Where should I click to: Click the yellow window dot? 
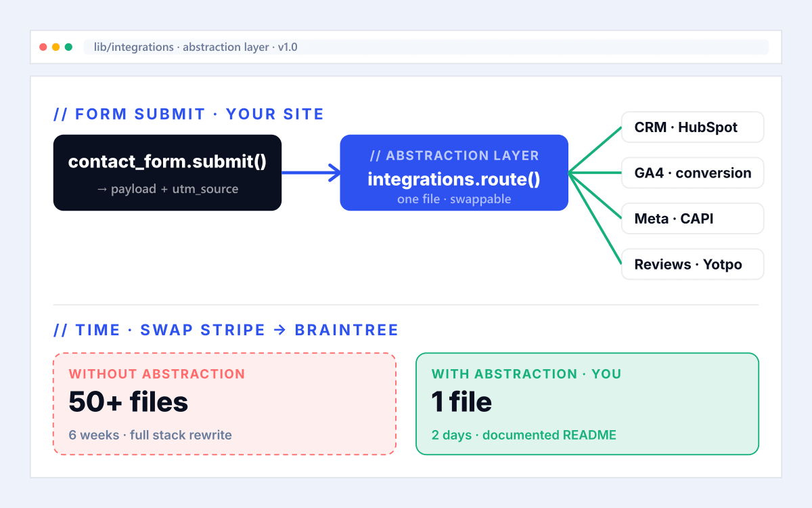click(x=56, y=47)
